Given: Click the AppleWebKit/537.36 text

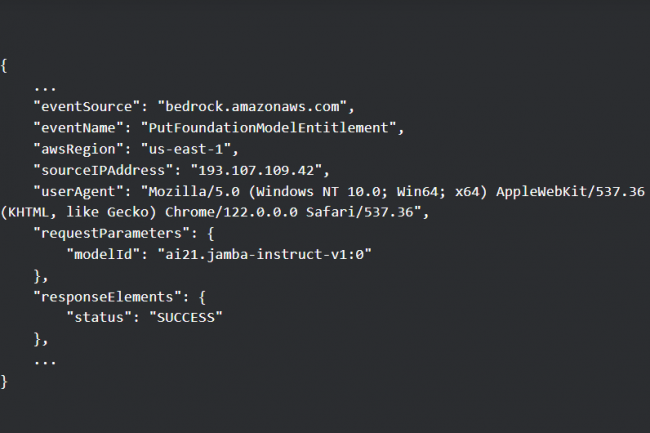Looking at the screenshot, I should (x=566, y=192).
